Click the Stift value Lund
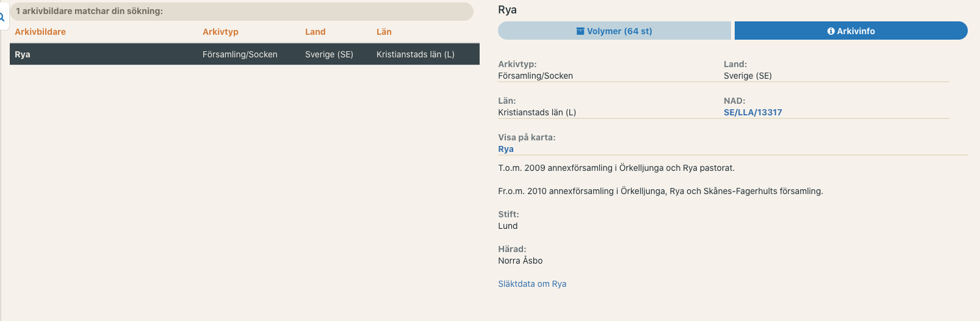Screen dimensions: 980x321 pyautogui.click(x=508, y=226)
